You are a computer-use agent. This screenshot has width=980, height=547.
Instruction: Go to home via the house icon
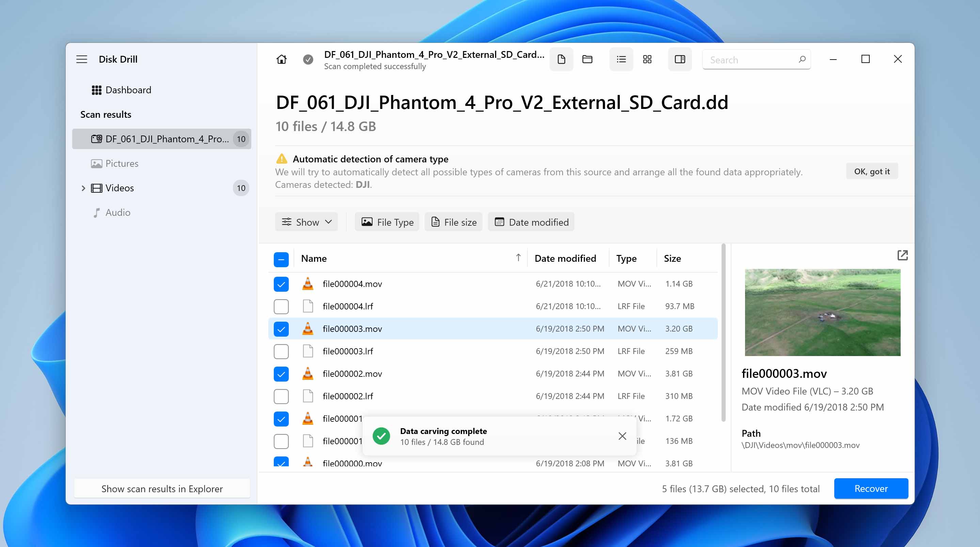point(282,59)
